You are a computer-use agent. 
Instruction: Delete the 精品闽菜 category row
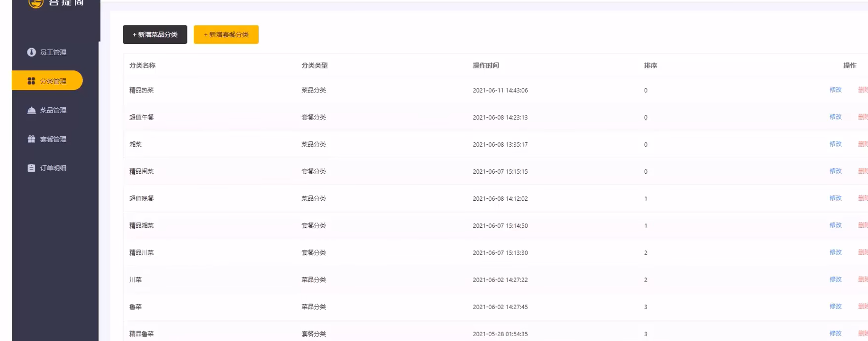863,171
